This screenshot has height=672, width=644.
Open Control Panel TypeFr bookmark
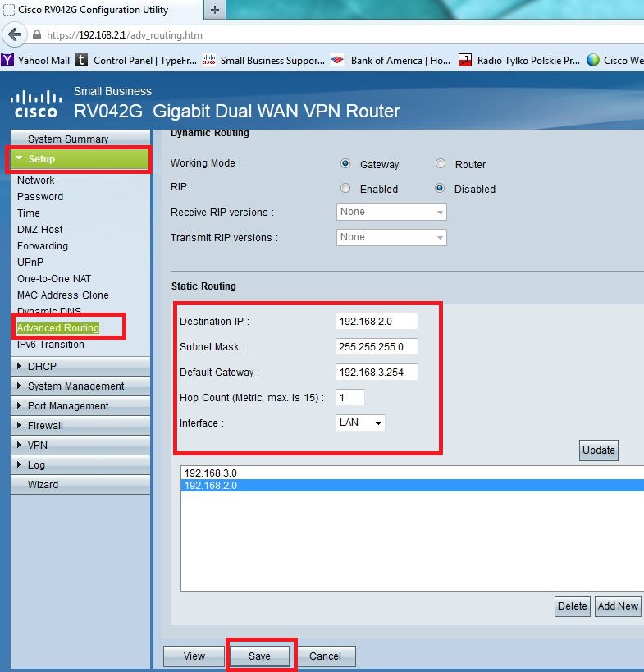(x=136, y=61)
